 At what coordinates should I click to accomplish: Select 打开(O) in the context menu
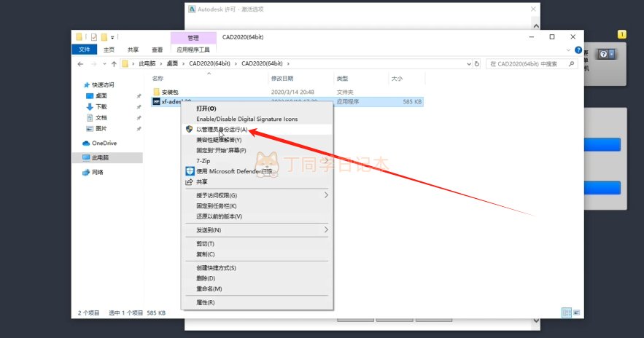[206, 109]
